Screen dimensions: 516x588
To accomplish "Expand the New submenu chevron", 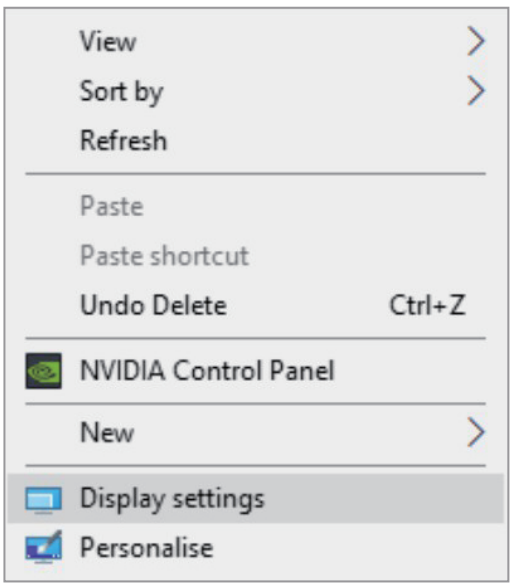I will click(x=476, y=433).
